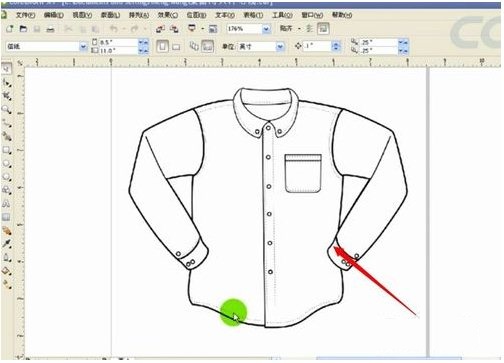Viewport: 504px width, 363px height.
Task: Open the 文件 (File) menu
Action: 26,15
